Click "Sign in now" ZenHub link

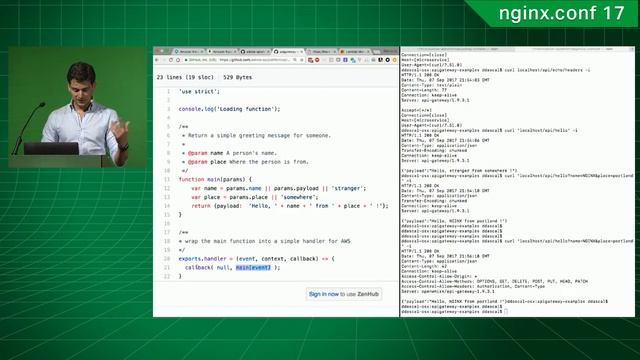[324, 294]
